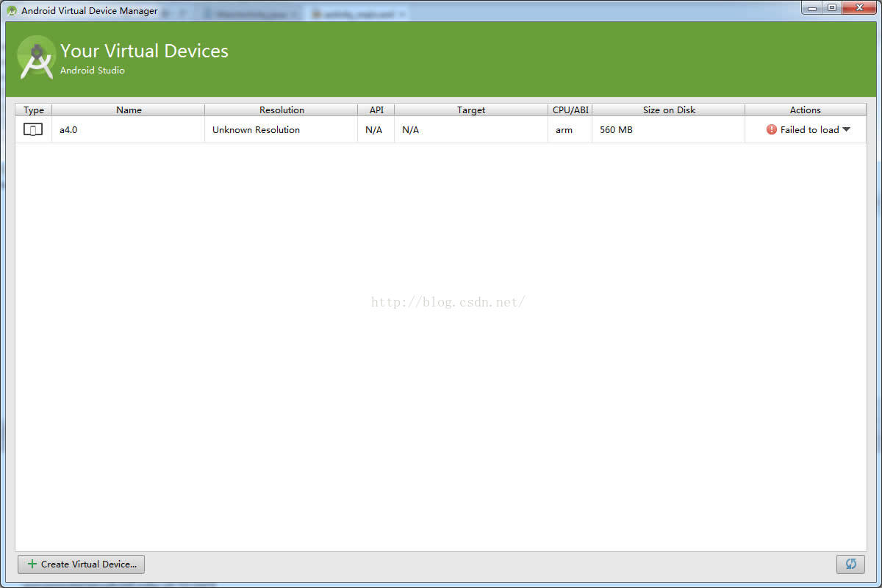Click the refresh icon button at bottom right
The image size is (882, 588).
click(850, 564)
